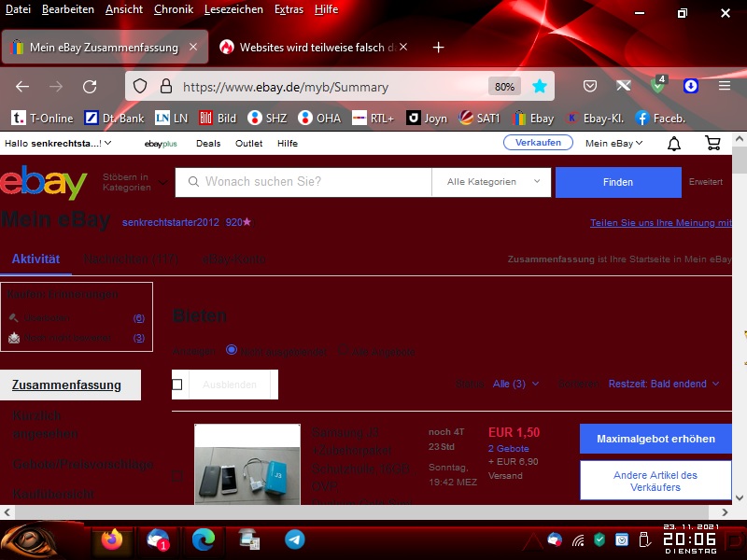
Task: Open the Pocket save icon
Action: click(x=590, y=86)
